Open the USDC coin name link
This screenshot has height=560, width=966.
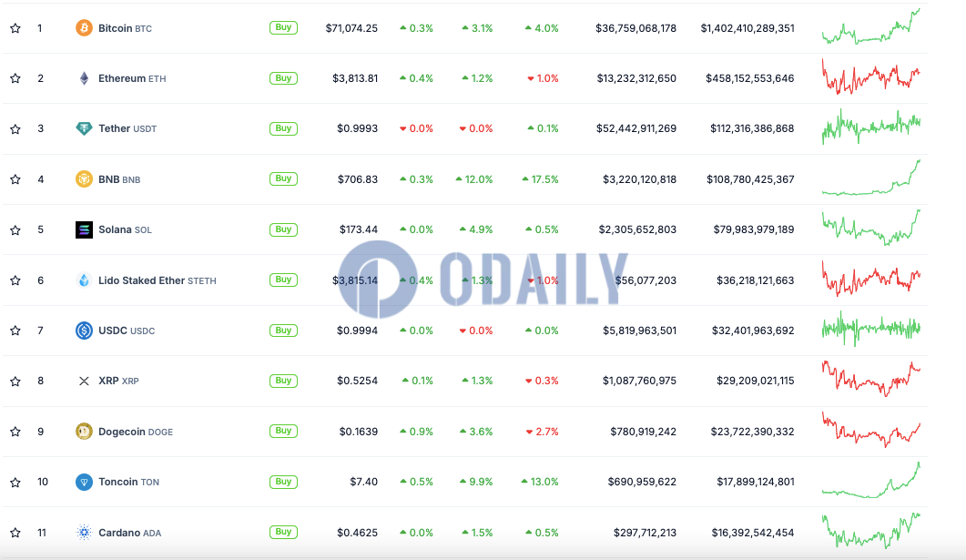(x=127, y=331)
